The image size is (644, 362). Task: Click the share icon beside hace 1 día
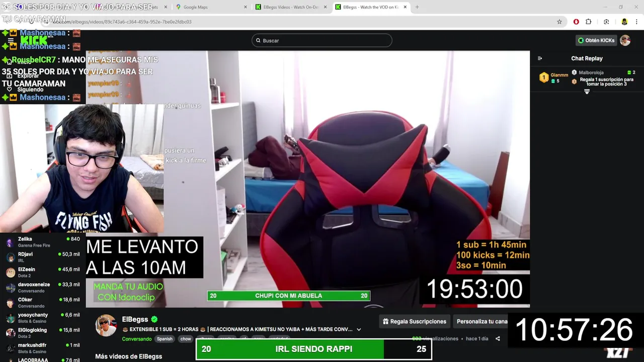pos(498,339)
